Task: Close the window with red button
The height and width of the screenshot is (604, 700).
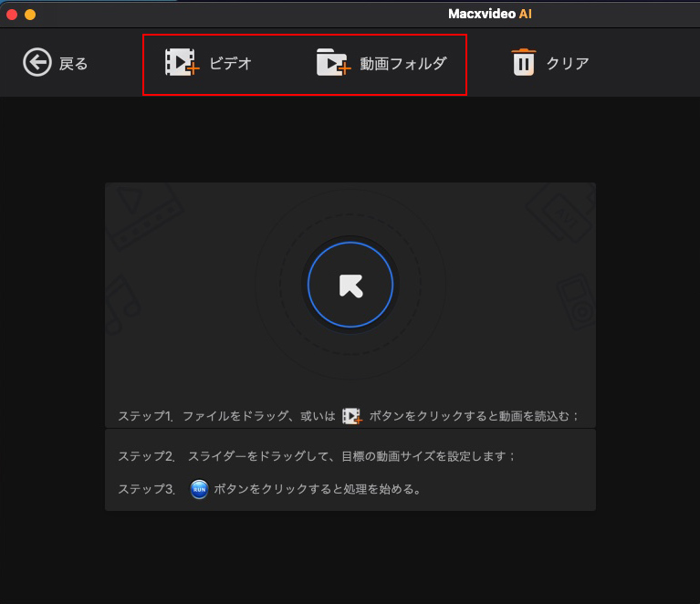Action: [12, 15]
